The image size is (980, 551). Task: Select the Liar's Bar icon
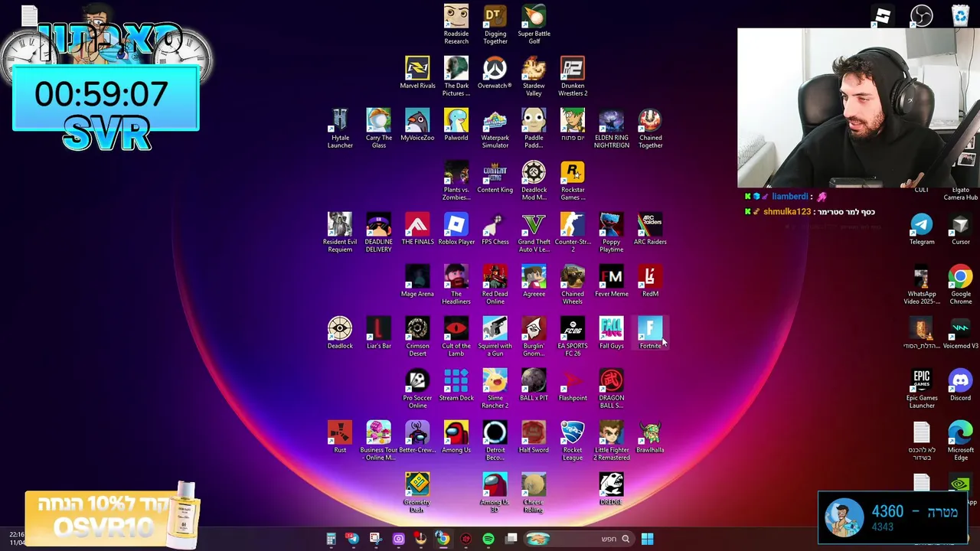click(379, 333)
